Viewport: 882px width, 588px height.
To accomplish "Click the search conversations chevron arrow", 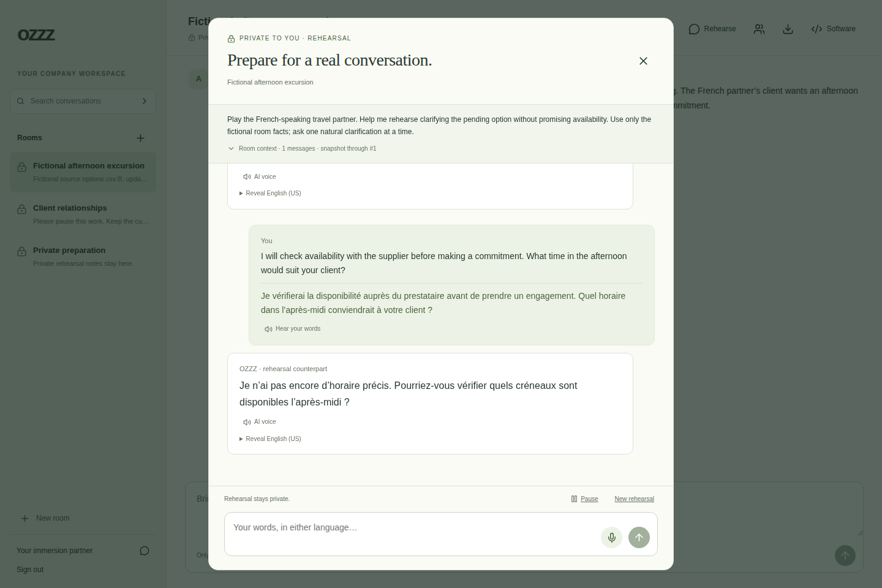I will pyautogui.click(x=145, y=101).
